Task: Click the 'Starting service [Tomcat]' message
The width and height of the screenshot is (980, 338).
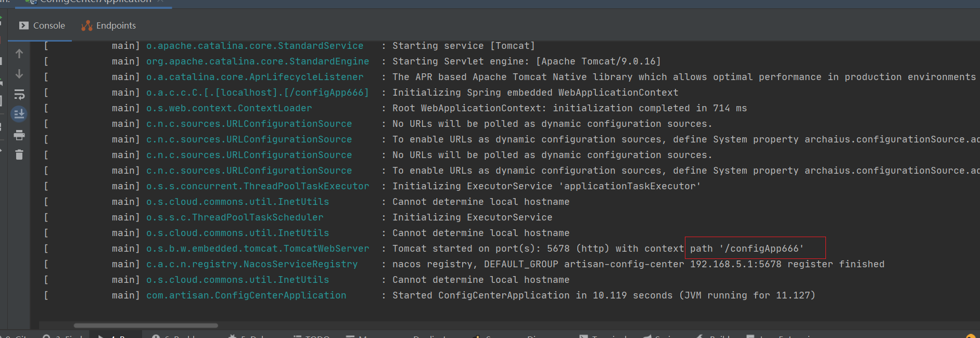Action: click(464, 46)
